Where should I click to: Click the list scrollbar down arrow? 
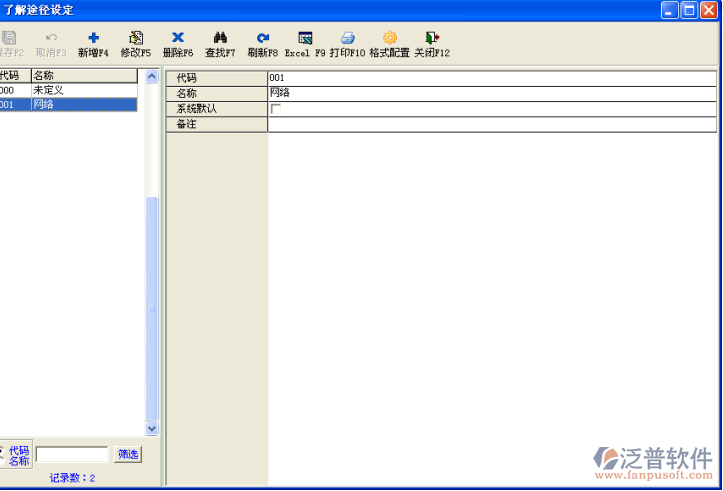pos(152,428)
